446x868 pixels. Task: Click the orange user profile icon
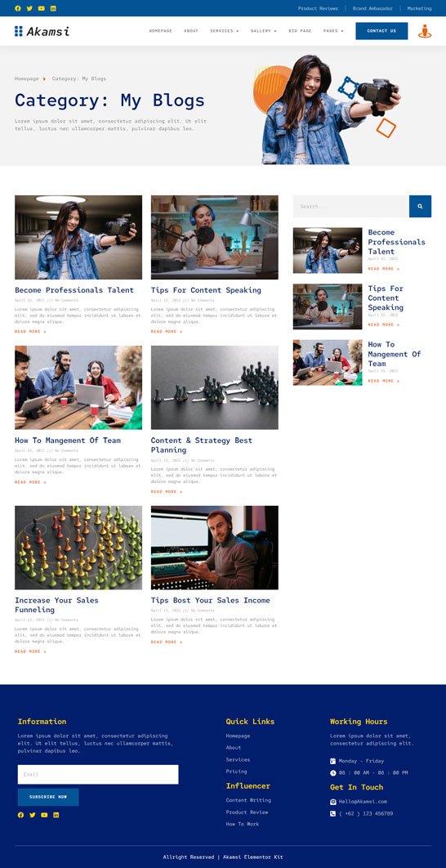pos(425,31)
